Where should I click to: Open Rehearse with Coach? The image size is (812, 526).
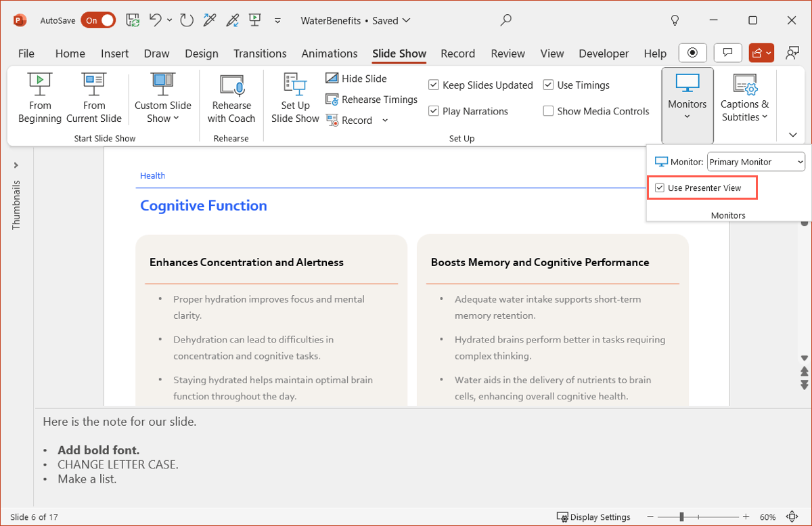(x=231, y=99)
